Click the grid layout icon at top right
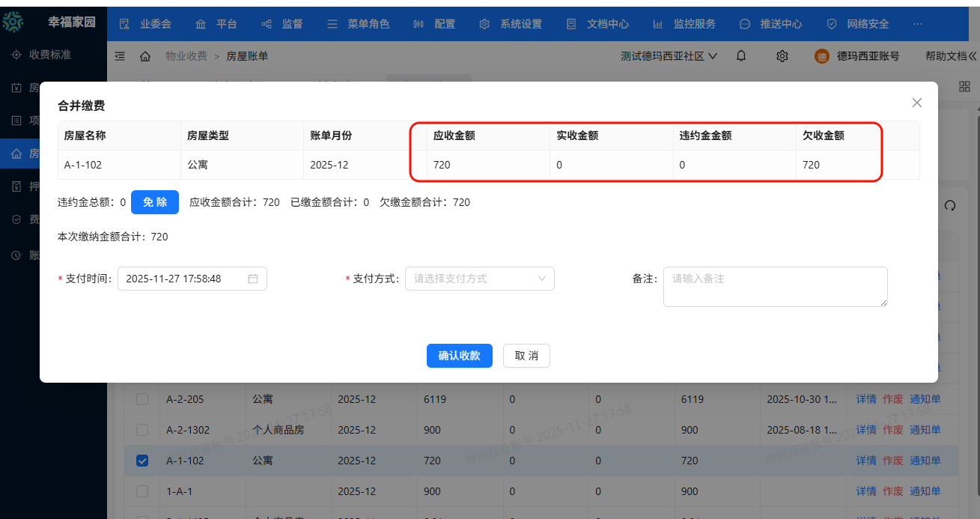The height and width of the screenshot is (519, 980). point(964,87)
